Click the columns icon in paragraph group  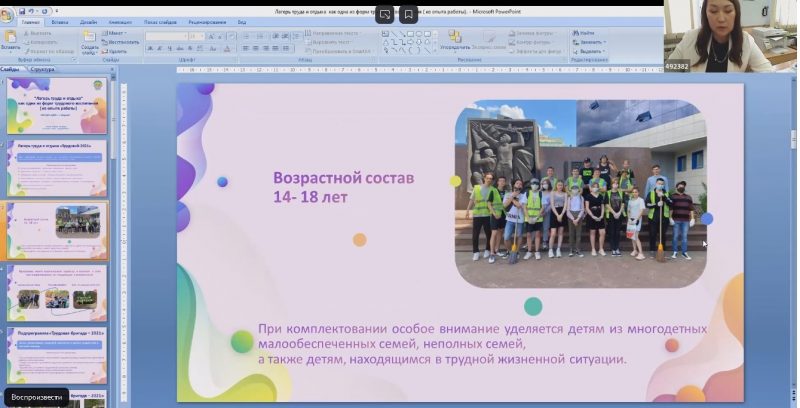point(287,48)
